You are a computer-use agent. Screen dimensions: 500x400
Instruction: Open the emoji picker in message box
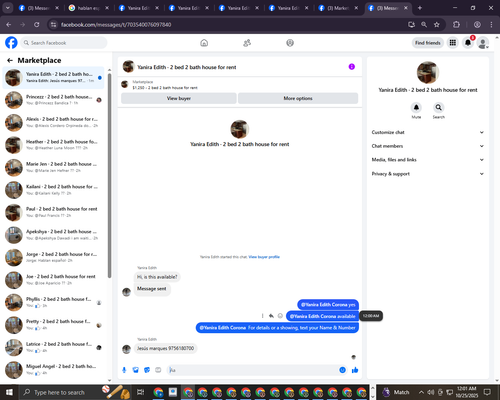(342, 370)
